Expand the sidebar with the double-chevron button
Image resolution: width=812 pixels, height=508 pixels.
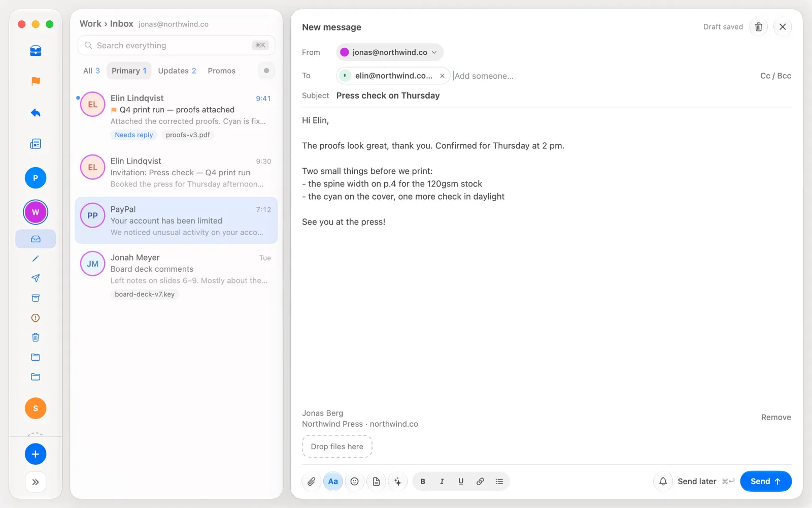click(x=36, y=482)
